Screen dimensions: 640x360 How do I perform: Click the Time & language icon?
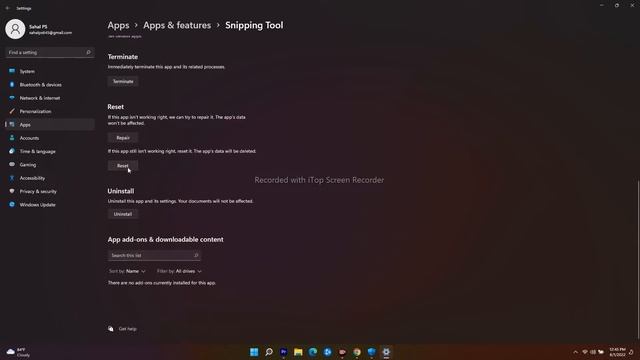pos(12,151)
